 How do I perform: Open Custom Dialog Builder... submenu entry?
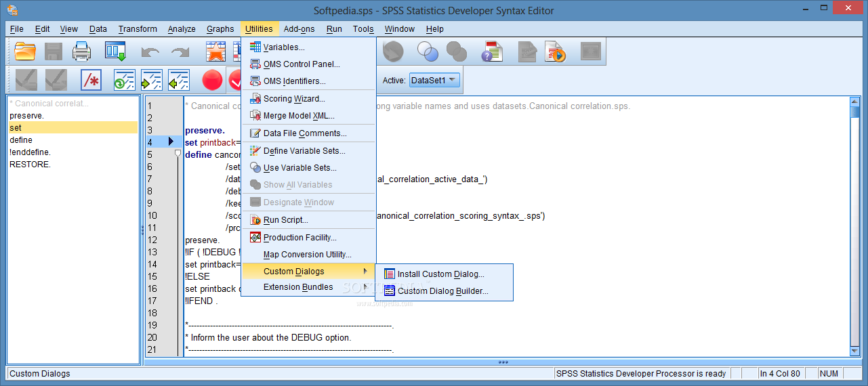click(444, 291)
